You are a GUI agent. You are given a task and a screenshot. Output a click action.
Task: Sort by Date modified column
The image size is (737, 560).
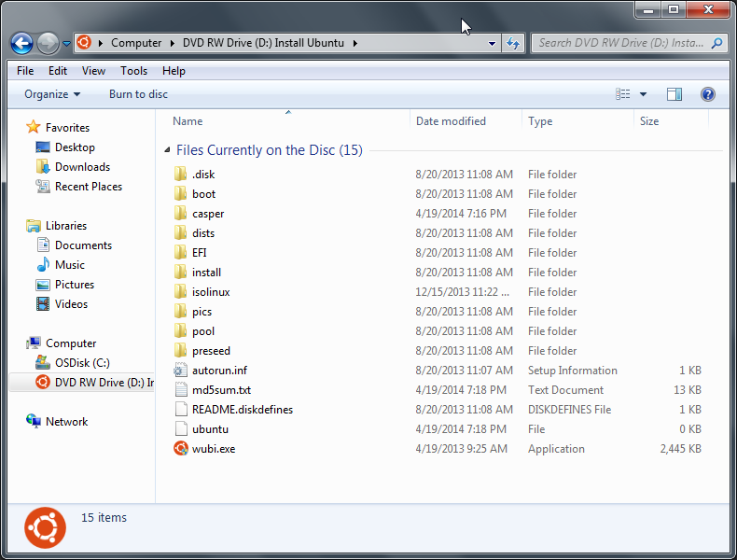coord(466,120)
